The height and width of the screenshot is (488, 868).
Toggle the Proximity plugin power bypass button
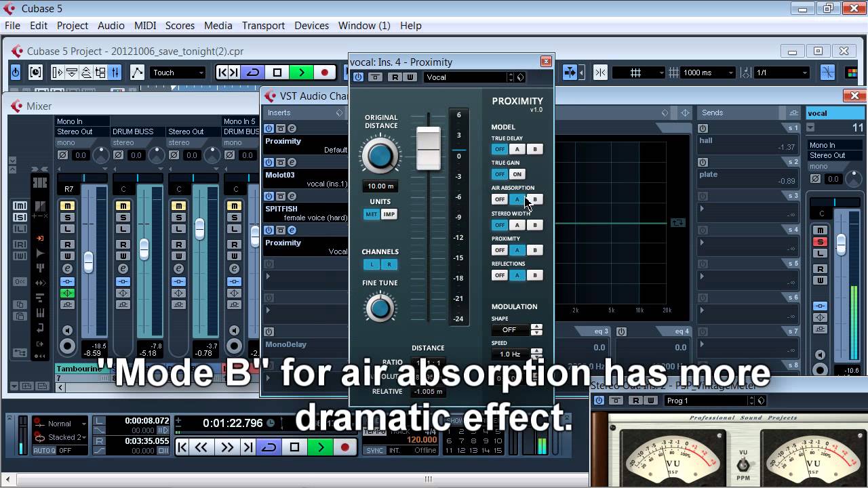358,77
